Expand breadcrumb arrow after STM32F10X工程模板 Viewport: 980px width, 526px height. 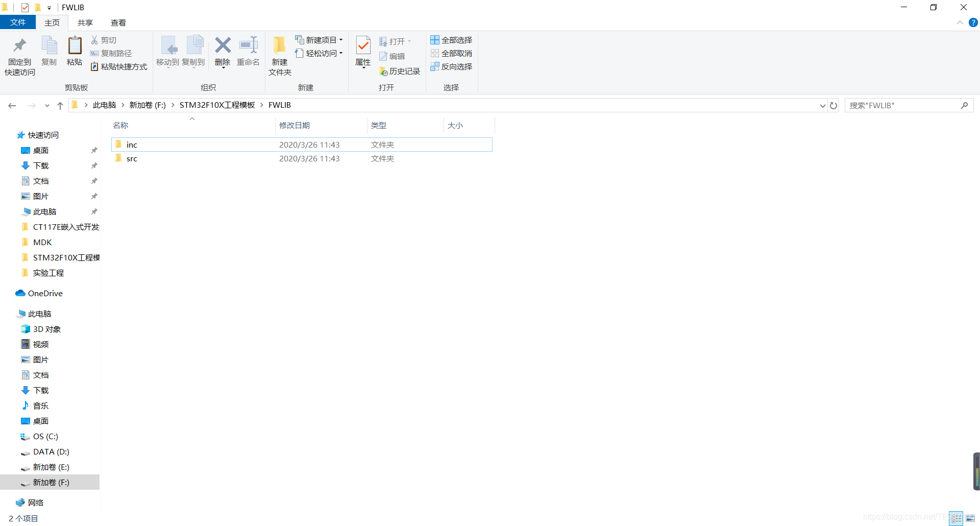[262, 105]
